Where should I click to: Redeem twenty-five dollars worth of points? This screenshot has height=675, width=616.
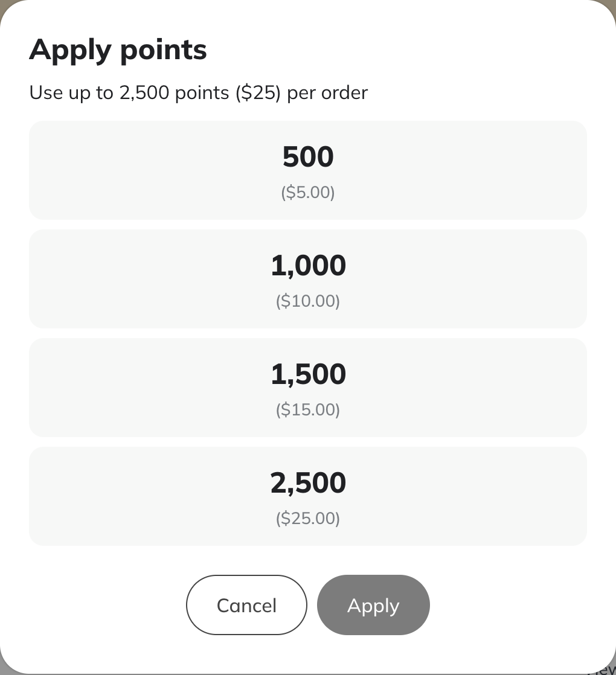(x=308, y=496)
